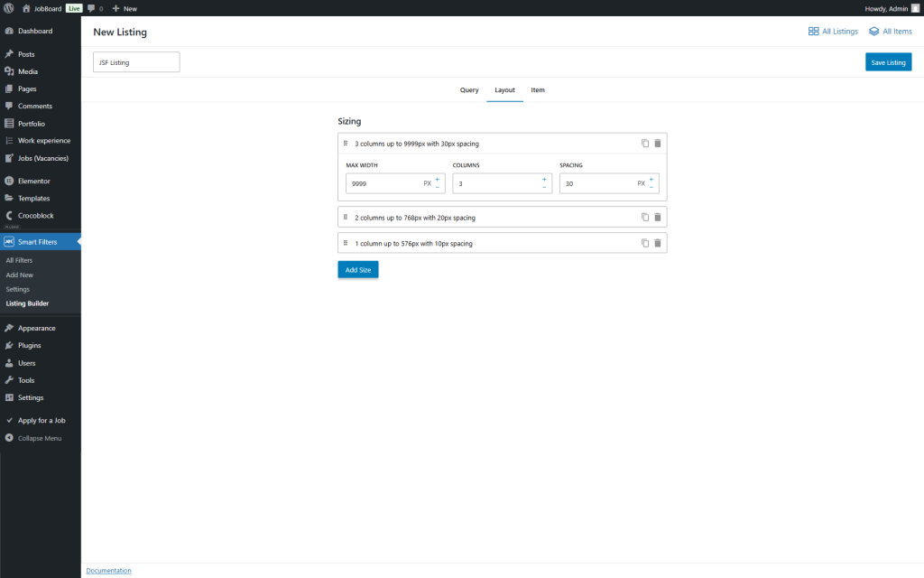This screenshot has height=578, width=924.
Task: Open Crocoblock menu item
Action: click(x=40, y=215)
